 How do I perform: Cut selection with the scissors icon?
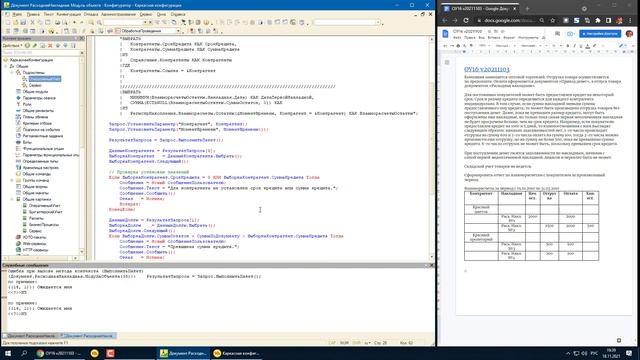pyautogui.click(x=33, y=22)
